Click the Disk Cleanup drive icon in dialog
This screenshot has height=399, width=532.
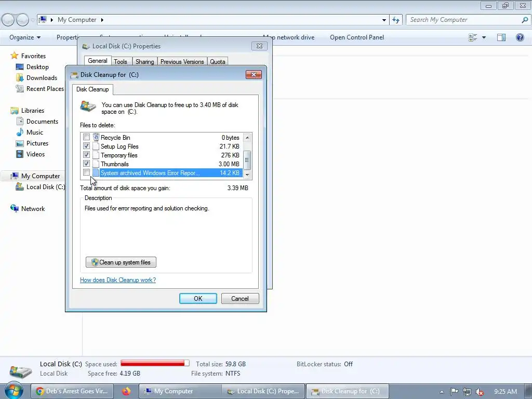[x=88, y=107]
